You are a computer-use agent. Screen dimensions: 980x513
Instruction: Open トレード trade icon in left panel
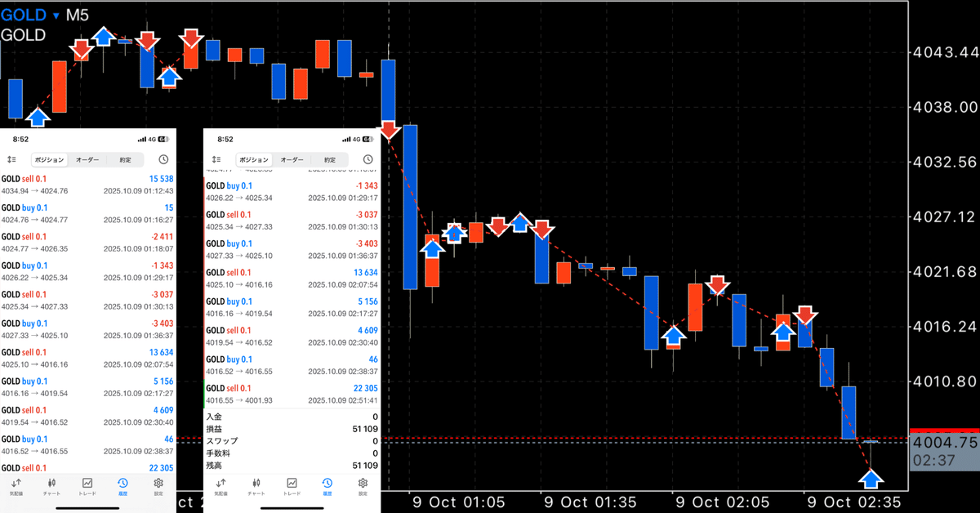pyautogui.click(x=87, y=487)
